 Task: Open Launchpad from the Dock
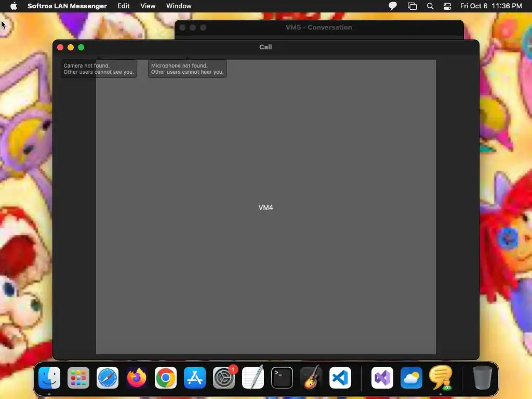click(78, 377)
